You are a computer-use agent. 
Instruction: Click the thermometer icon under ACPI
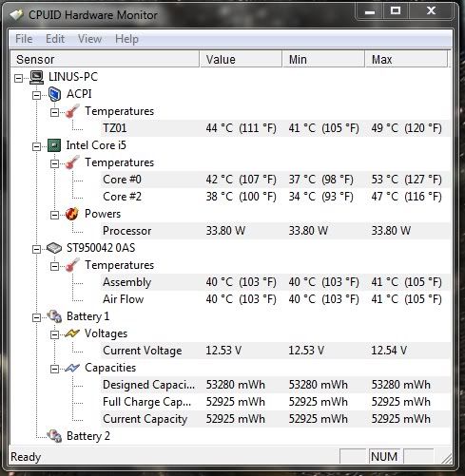tap(72, 111)
